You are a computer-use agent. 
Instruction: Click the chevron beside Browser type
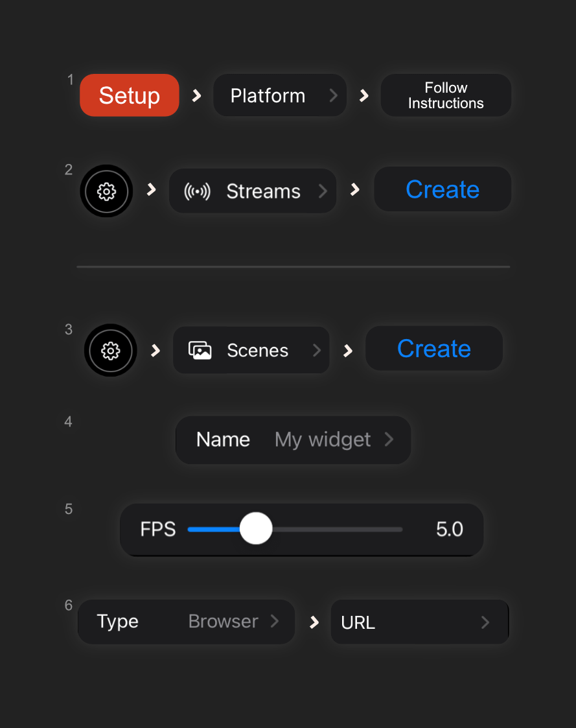[275, 622]
